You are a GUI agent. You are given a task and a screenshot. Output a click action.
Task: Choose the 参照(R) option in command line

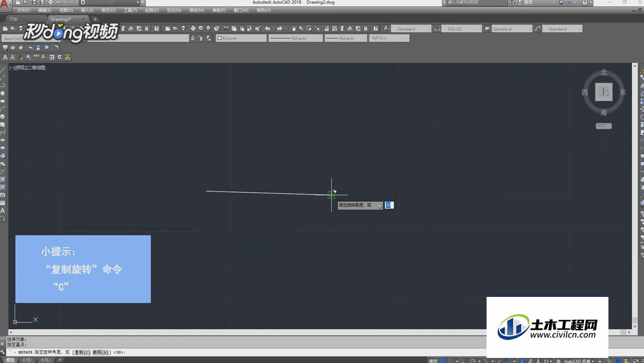pyautogui.click(x=101, y=352)
